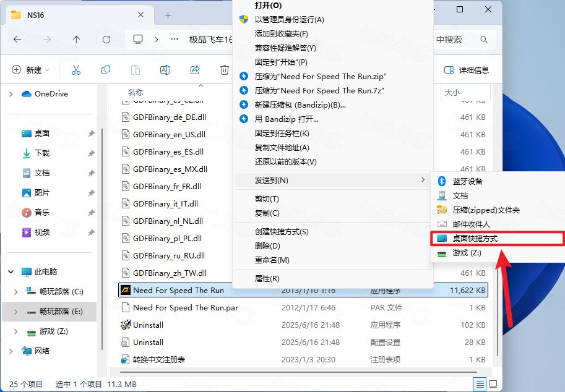
Task: Collapse the 此电脑 tree node
Action: (11, 272)
